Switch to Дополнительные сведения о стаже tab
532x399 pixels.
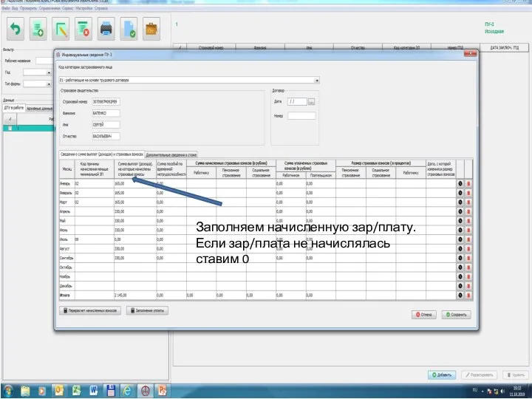coord(171,154)
